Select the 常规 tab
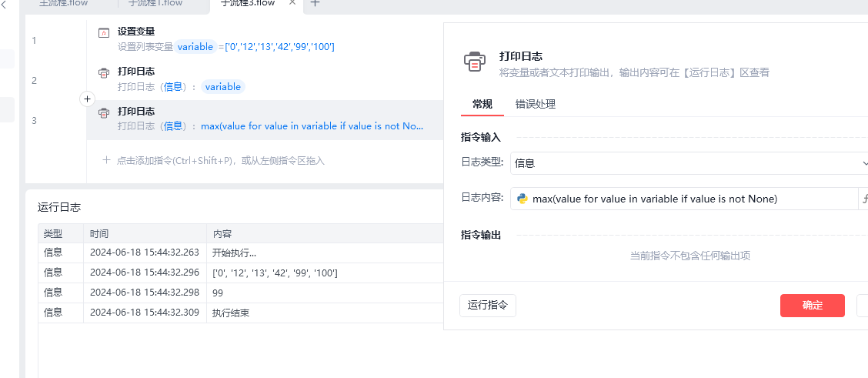The width and height of the screenshot is (868, 378). click(x=482, y=105)
